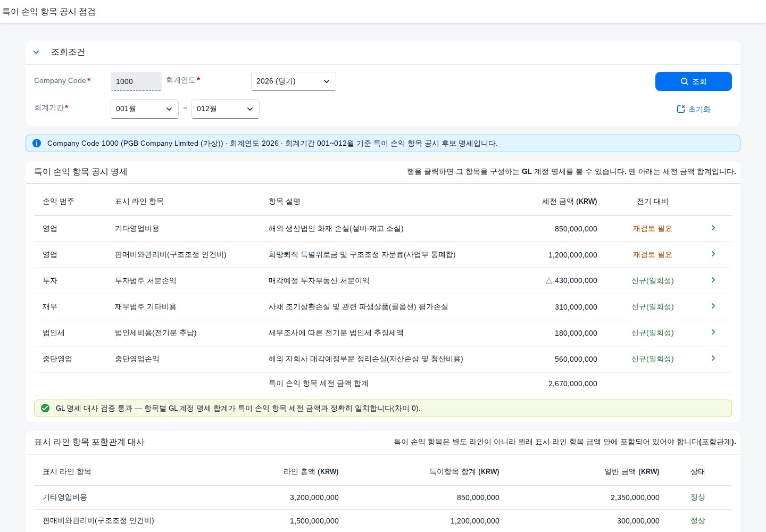Click the 표시 라인 항목 포함관계 대사 heading
The height and width of the screenshot is (532, 766).
click(x=89, y=442)
